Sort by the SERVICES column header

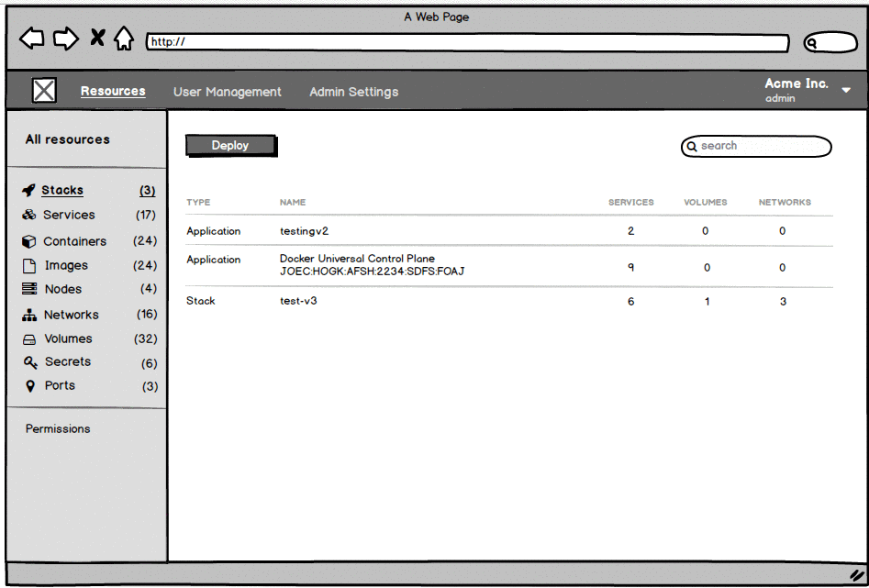(x=631, y=203)
